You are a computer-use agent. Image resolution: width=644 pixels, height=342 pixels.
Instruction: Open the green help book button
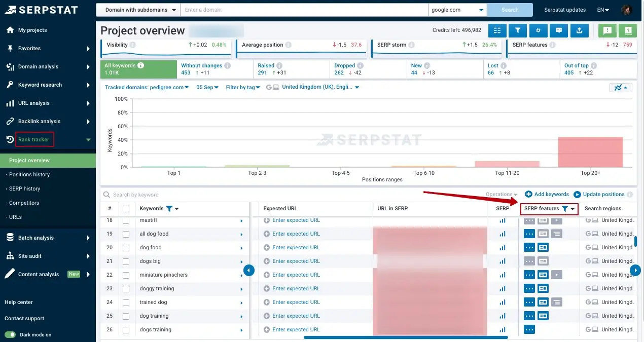pos(628,30)
